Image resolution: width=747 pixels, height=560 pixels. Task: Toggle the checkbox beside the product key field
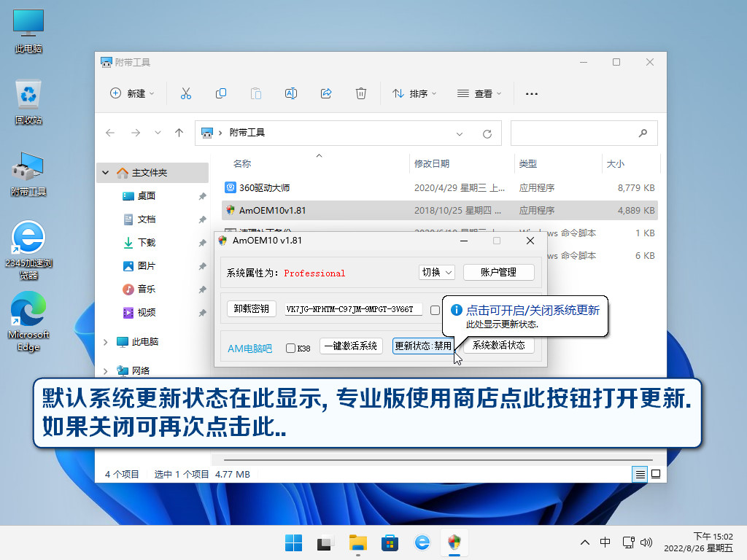click(x=435, y=310)
